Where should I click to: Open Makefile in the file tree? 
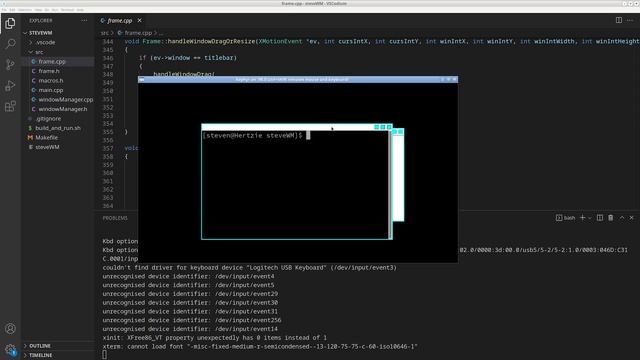tap(46, 138)
